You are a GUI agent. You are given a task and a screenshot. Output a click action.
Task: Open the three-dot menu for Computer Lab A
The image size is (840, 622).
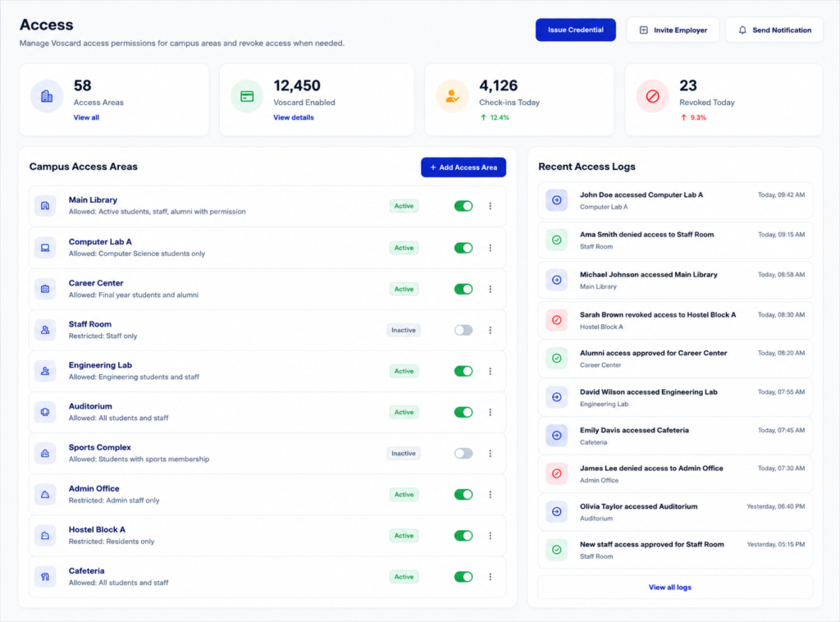click(491, 248)
